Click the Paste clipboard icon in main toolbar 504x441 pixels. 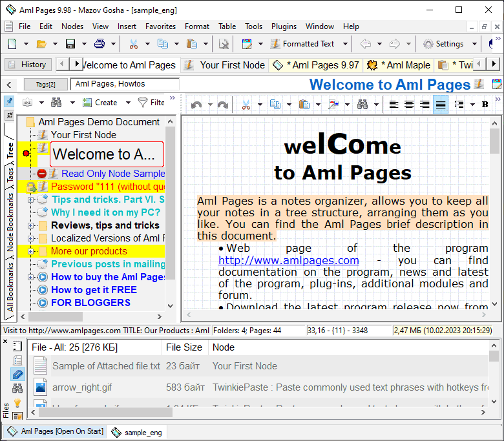tap(192, 44)
